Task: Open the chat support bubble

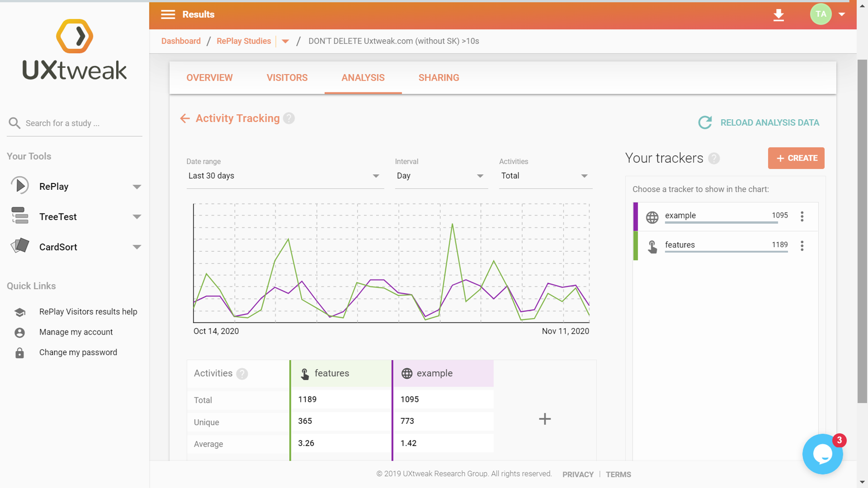Action: 822,454
